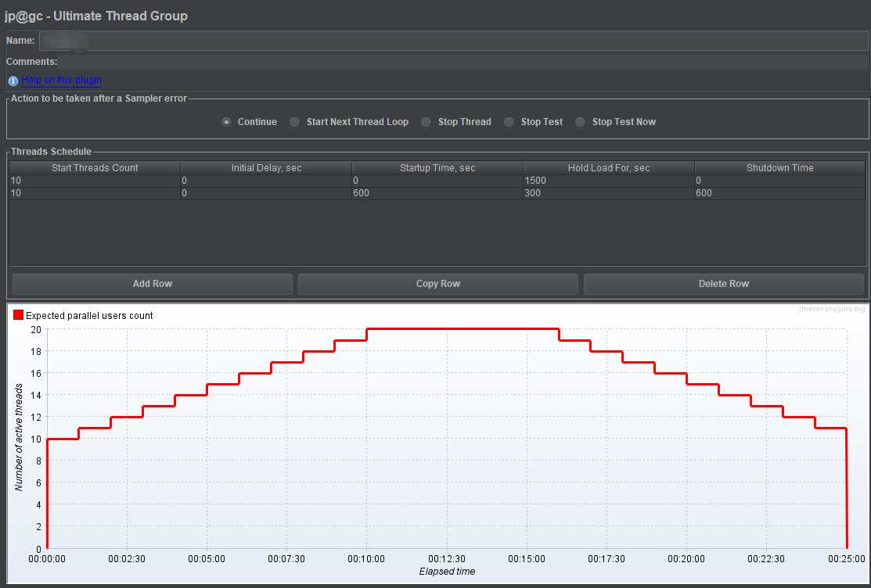Click the 'Expected parallel users count' legend label
The image size is (871, 588).
click(x=89, y=315)
